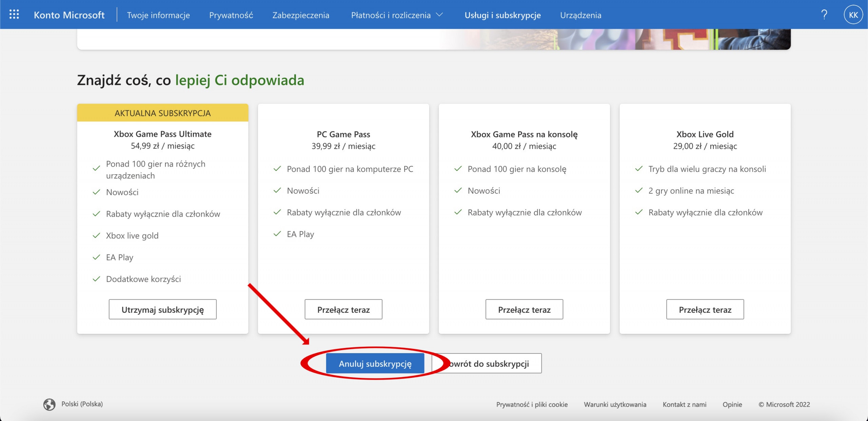Screen dimensions: 868x421
Task: Click Utrzymaj subskrypcję button
Action: coord(162,309)
